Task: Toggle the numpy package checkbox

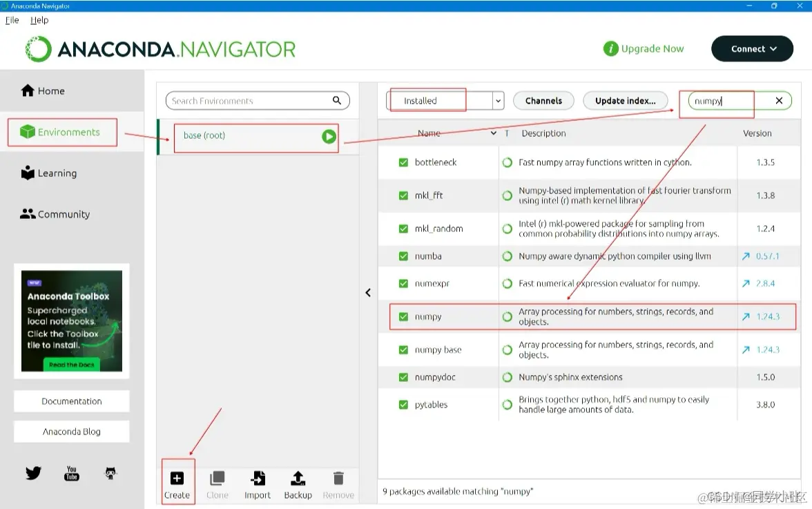Action: (403, 316)
